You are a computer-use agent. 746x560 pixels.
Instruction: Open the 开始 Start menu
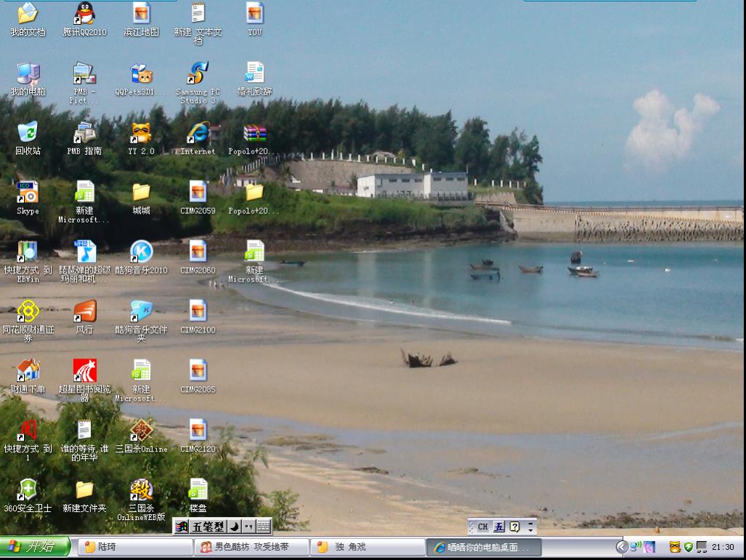point(35,547)
